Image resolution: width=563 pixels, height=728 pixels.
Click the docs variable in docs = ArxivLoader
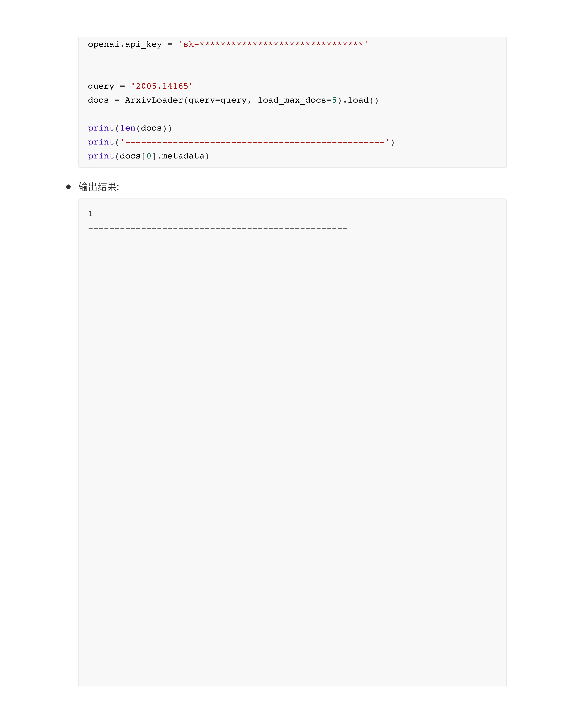(98, 100)
